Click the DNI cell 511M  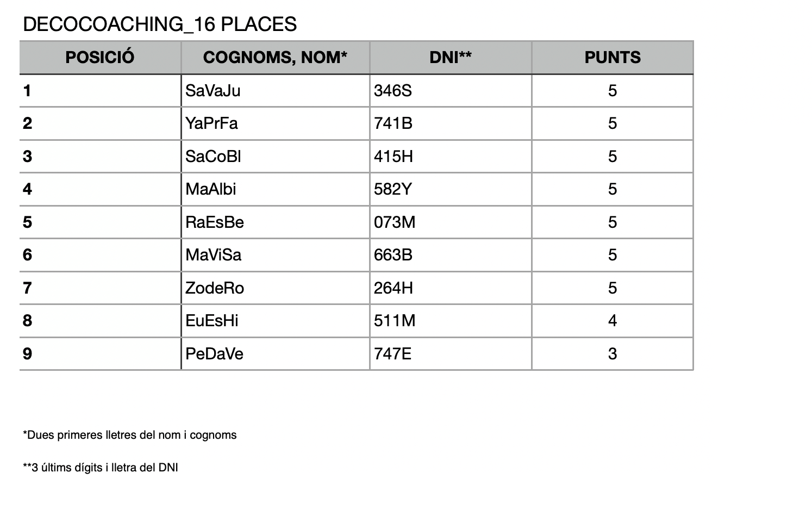click(x=451, y=321)
